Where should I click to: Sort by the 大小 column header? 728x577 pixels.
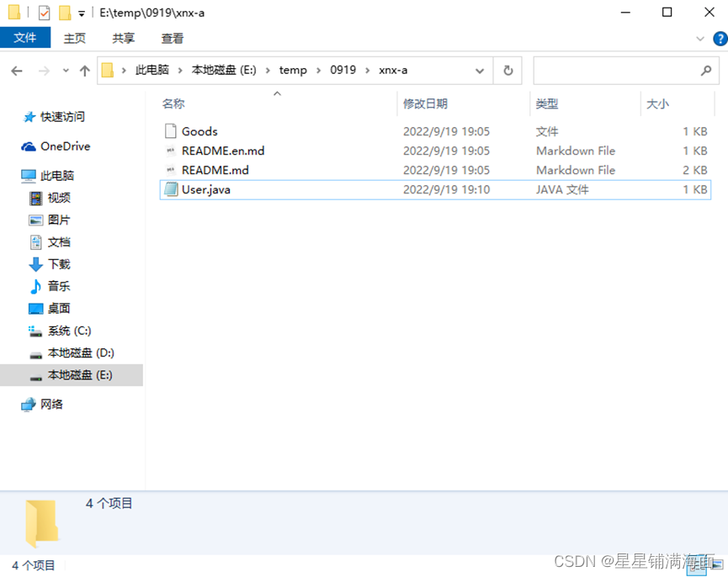point(657,103)
